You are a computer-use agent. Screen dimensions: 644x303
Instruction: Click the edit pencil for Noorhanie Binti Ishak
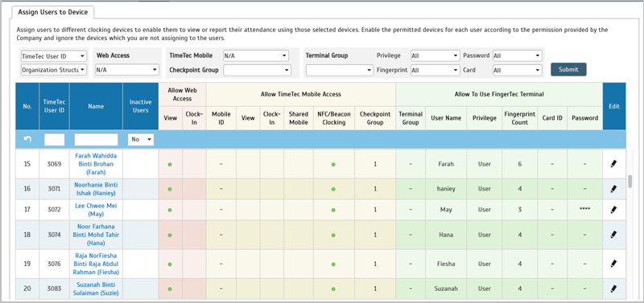(x=613, y=189)
